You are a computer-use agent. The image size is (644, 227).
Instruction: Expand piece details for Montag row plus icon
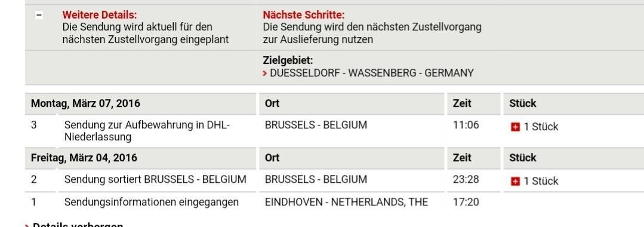[515, 127]
